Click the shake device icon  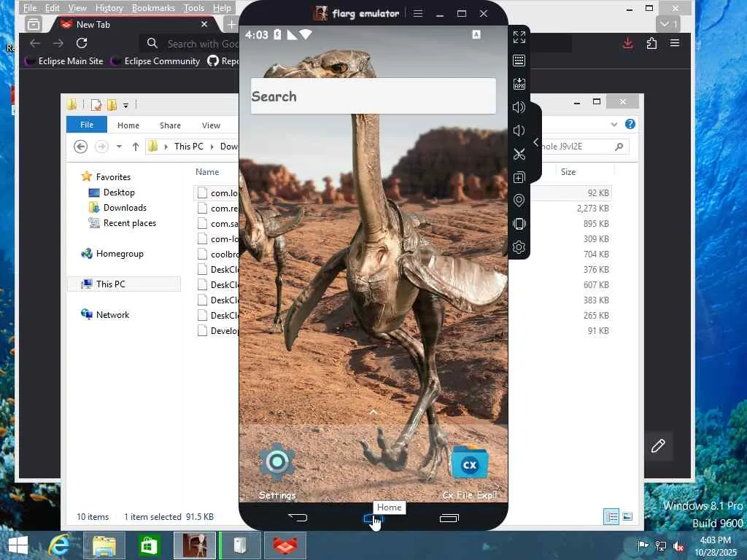(519, 224)
